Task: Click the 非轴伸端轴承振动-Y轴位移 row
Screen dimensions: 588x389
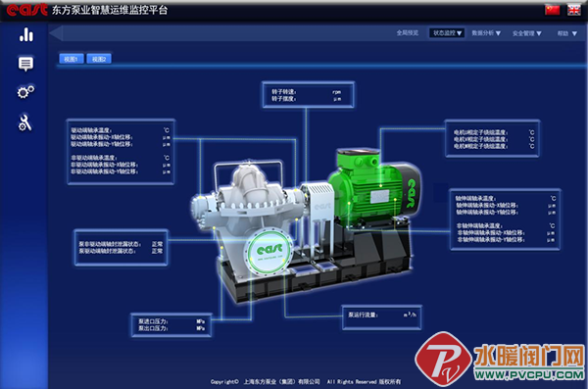Action: pyautogui.click(x=506, y=240)
